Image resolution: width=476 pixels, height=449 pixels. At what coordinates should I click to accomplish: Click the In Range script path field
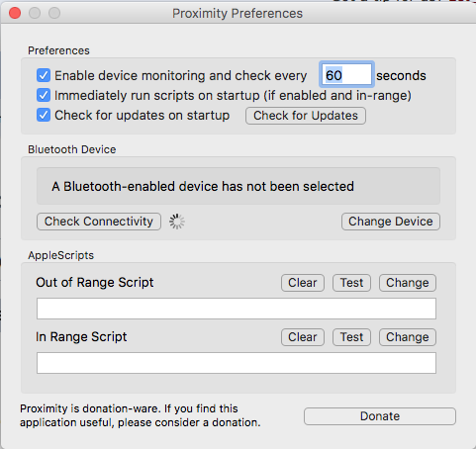click(237, 363)
